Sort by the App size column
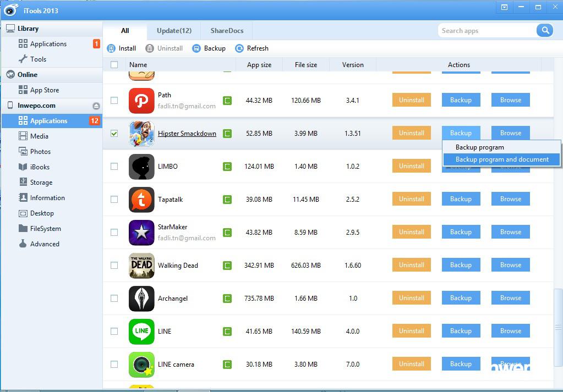Screen dimensions: 563x392 pyautogui.click(x=259, y=65)
